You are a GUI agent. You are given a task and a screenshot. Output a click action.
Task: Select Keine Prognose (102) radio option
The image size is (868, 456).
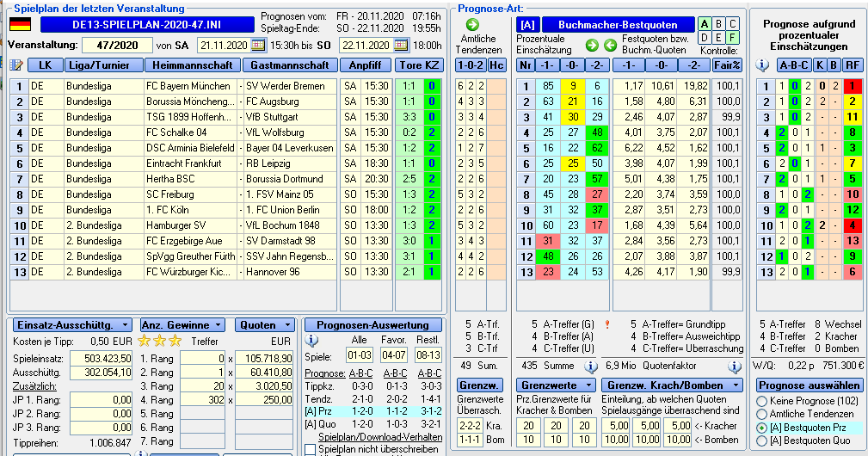(x=761, y=401)
